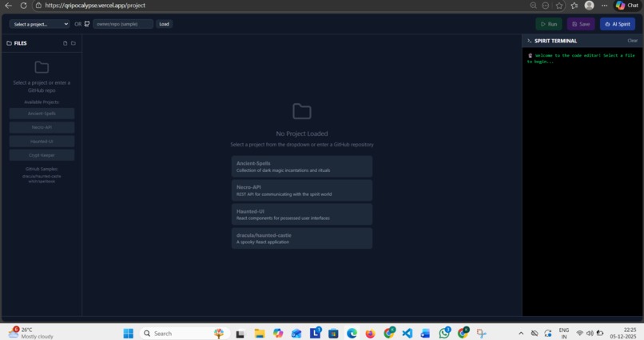Click the Save button
Viewport: 644px width, 340px height.
coord(581,24)
